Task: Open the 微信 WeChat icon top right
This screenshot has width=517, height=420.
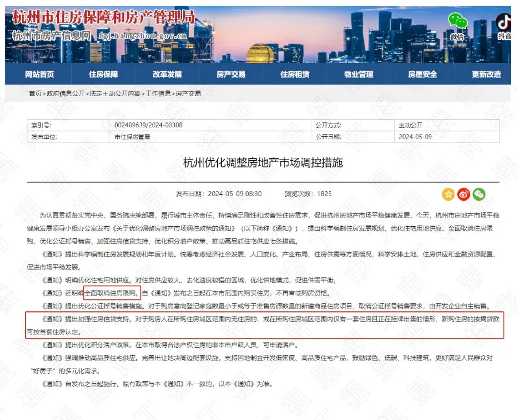Action: tap(459, 22)
